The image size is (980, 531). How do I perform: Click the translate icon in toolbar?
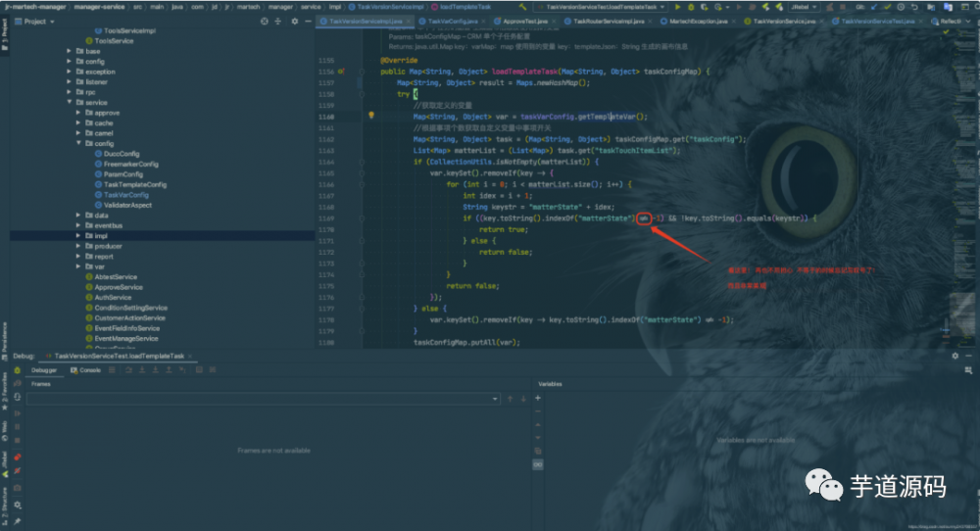(x=948, y=7)
